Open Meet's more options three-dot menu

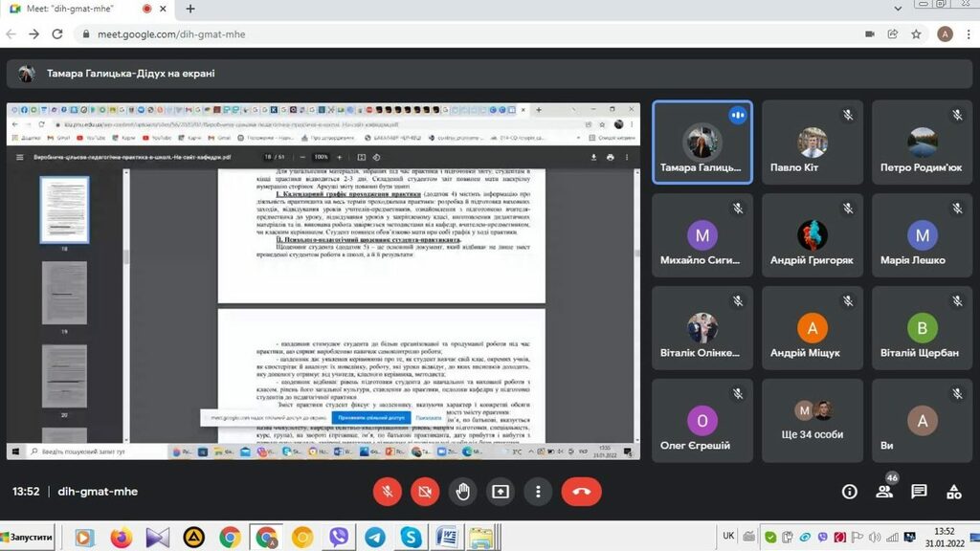tap(539, 492)
